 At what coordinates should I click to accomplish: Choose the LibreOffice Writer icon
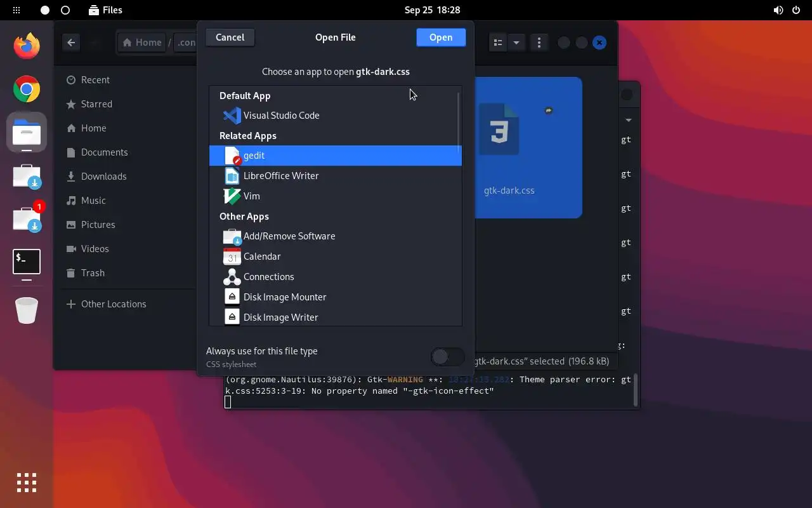click(232, 176)
